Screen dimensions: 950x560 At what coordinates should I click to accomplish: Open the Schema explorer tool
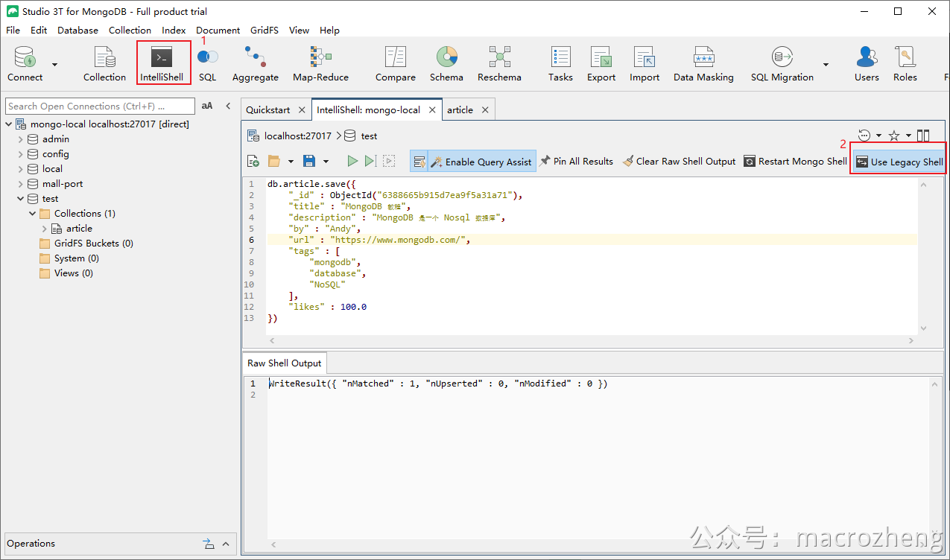pos(446,63)
